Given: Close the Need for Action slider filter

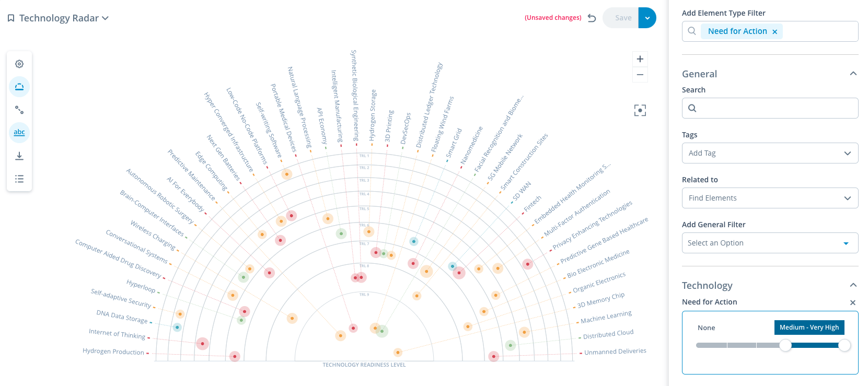Looking at the screenshot, I should click(853, 302).
